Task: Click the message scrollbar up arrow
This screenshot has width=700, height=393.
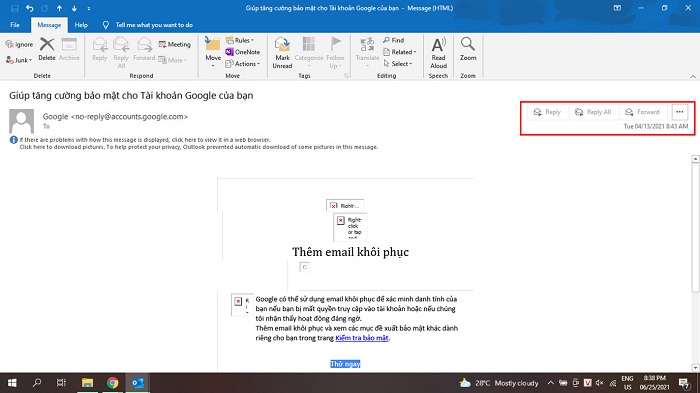Action: tap(696, 159)
